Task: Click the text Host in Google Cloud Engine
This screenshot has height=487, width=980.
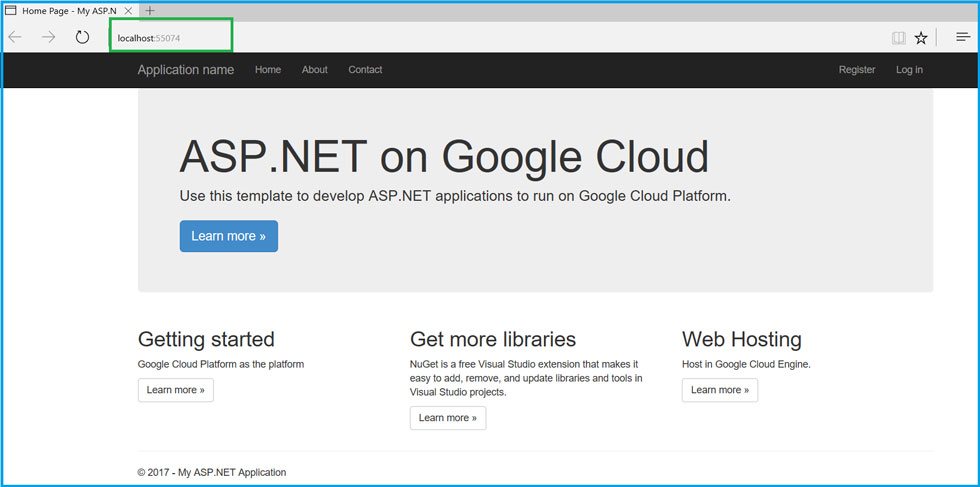Action: (746, 364)
